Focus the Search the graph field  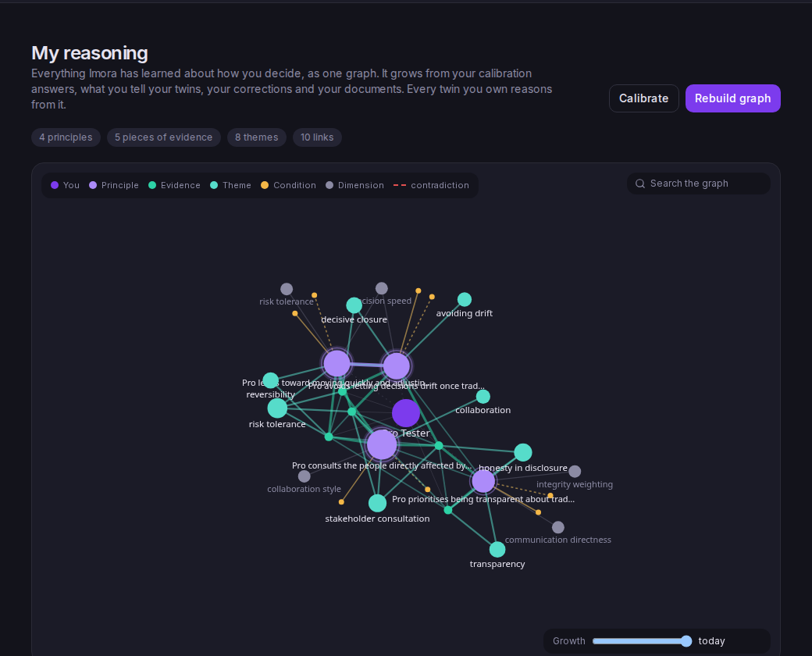(699, 184)
